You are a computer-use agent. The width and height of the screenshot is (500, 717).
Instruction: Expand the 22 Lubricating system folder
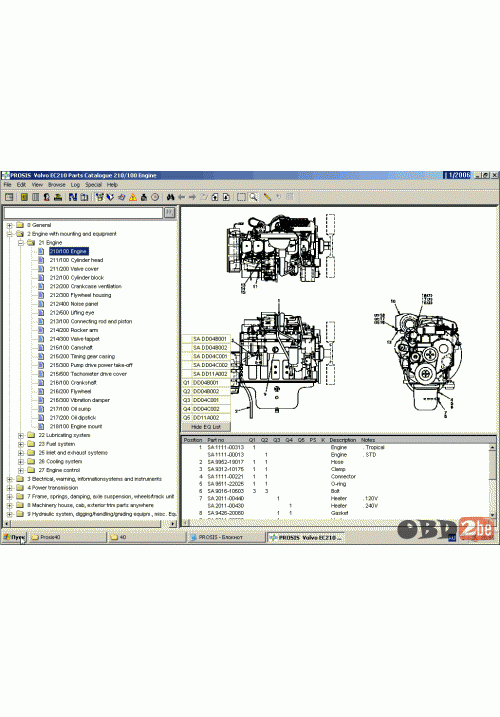tap(21, 435)
